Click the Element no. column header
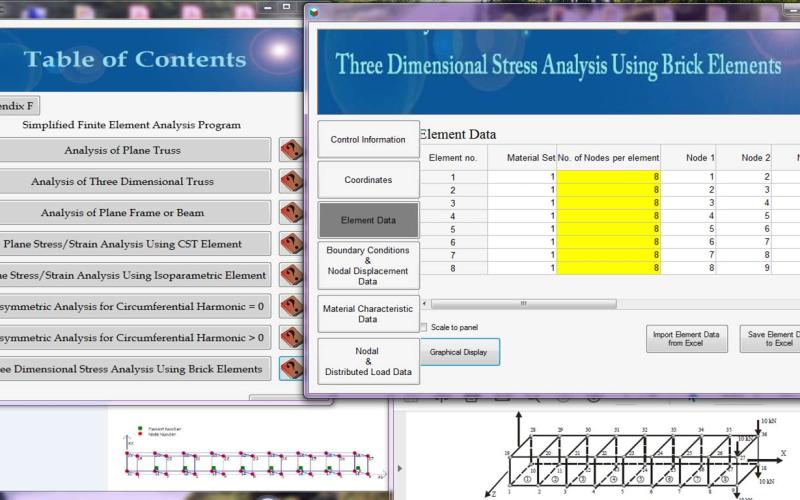 click(453, 158)
